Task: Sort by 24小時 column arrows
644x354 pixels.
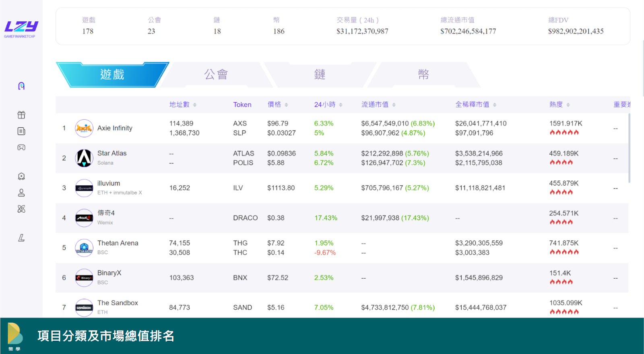Action: 341,105
